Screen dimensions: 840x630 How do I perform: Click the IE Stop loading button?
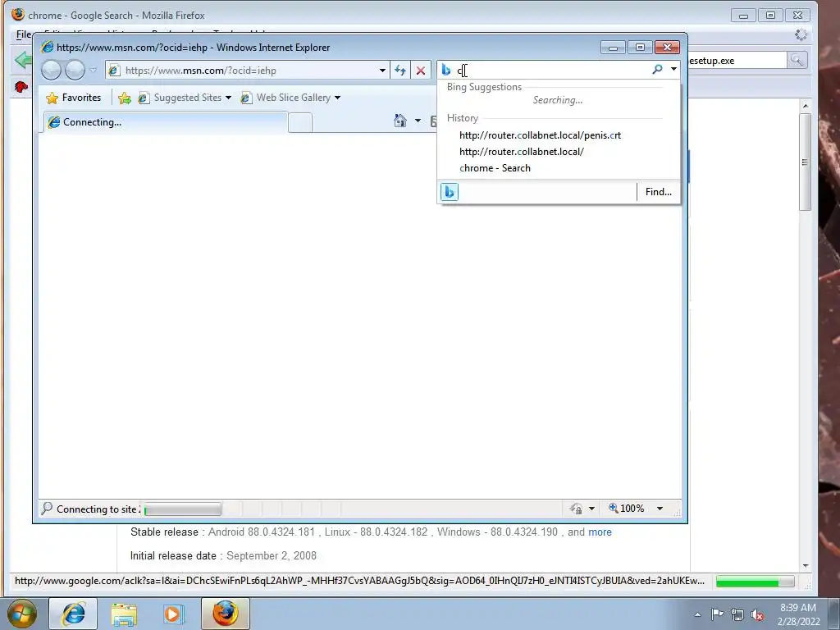pyautogui.click(x=421, y=71)
